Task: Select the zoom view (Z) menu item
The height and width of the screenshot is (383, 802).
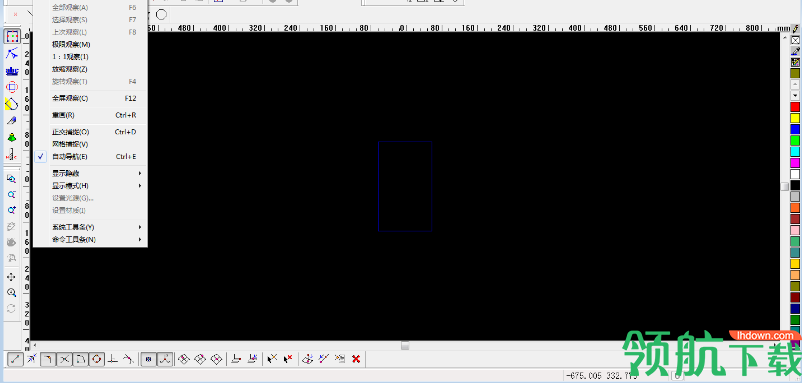Action: point(90,69)
